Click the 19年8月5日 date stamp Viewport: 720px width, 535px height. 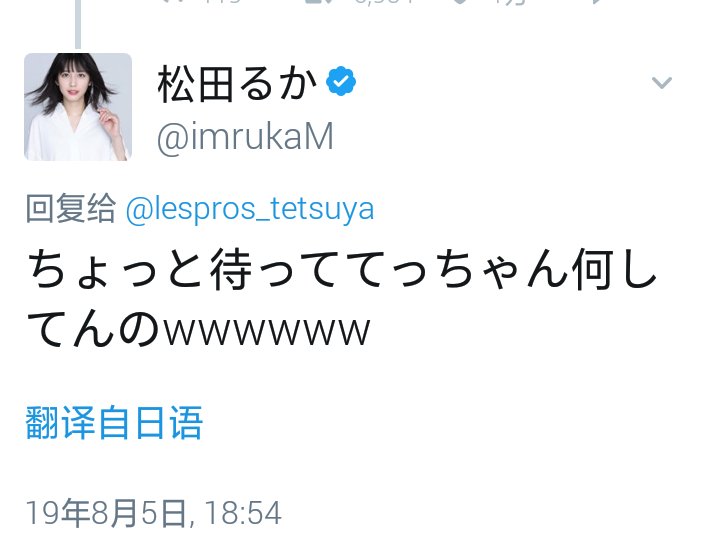pyautogui.click(x=106, y=513)
